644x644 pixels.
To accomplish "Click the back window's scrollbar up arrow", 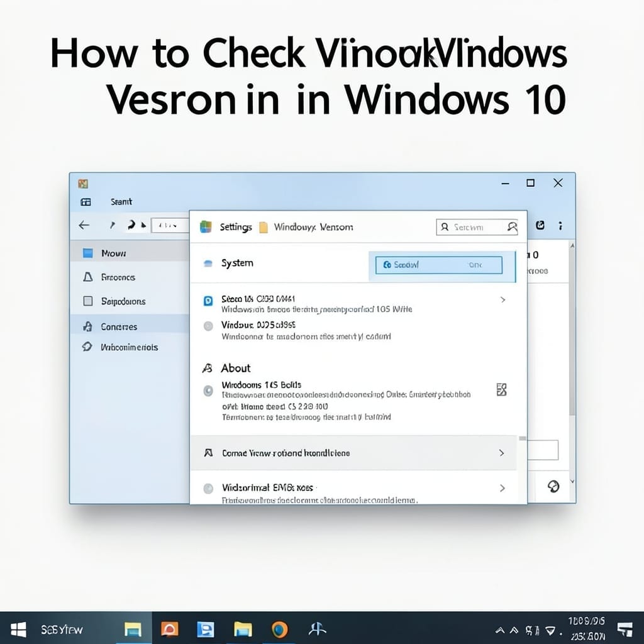I will [x=572, y=245].
